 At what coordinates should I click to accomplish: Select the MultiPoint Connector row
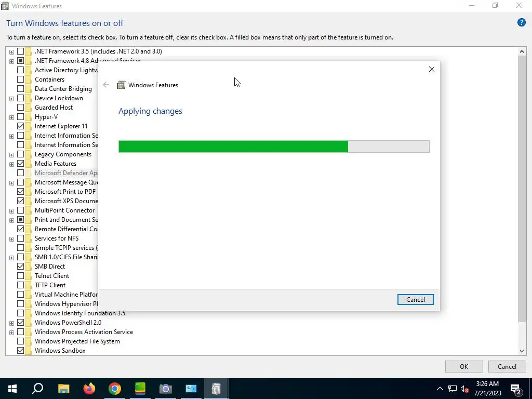[64, 210]
